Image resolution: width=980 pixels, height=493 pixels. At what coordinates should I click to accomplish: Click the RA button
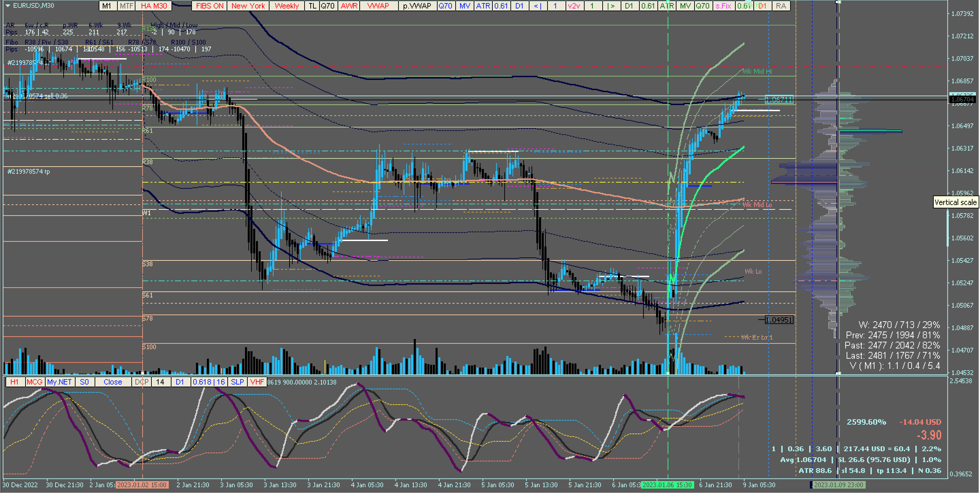(781, 6)
